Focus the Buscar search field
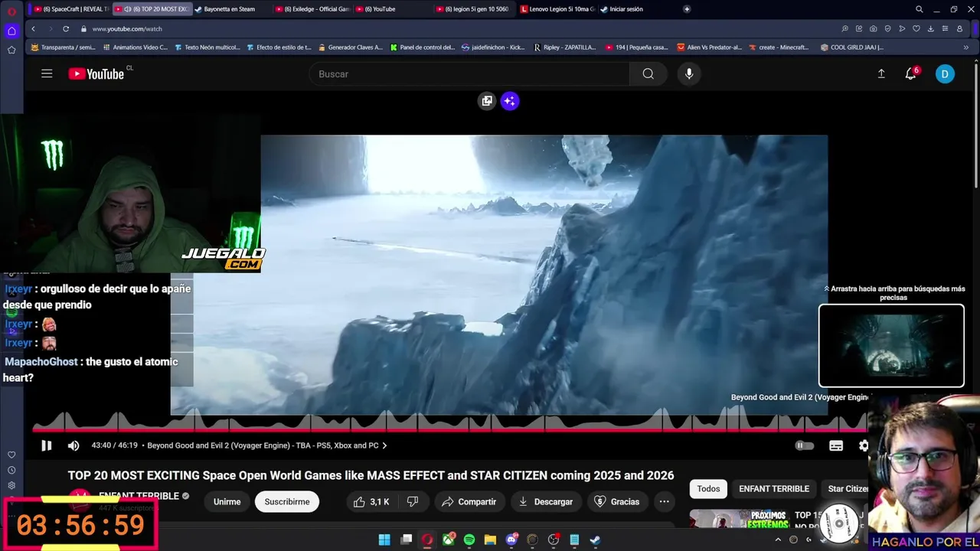This screenshot has height=551, width=980. coord(469,73)
